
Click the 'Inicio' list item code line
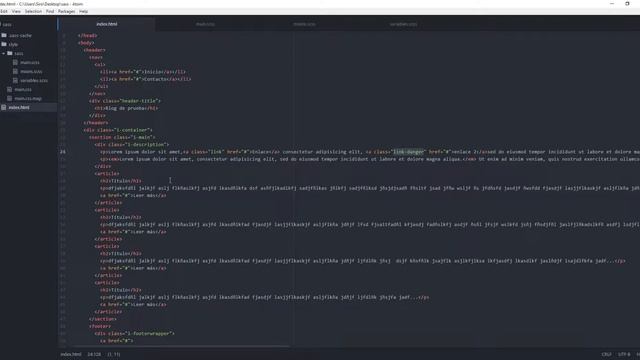click(x=143, y=72)
